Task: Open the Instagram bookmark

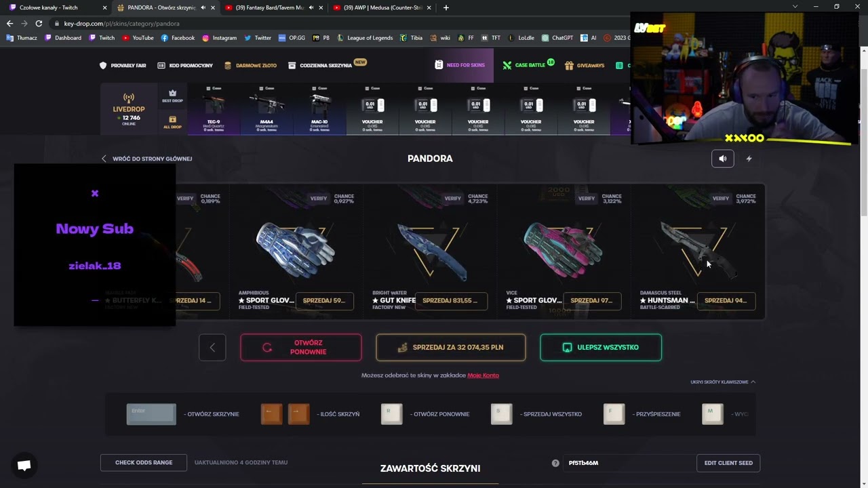Action: click(219, 38)
